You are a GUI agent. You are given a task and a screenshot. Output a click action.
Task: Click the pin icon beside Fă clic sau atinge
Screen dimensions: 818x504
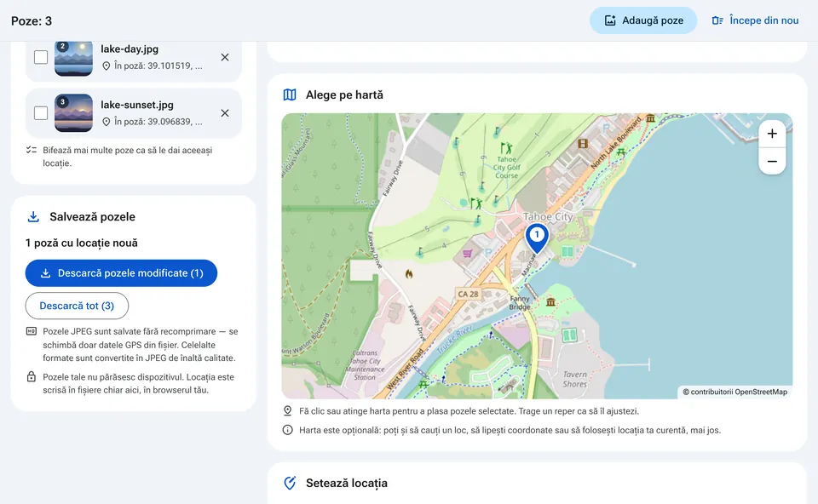pos(287,411)
